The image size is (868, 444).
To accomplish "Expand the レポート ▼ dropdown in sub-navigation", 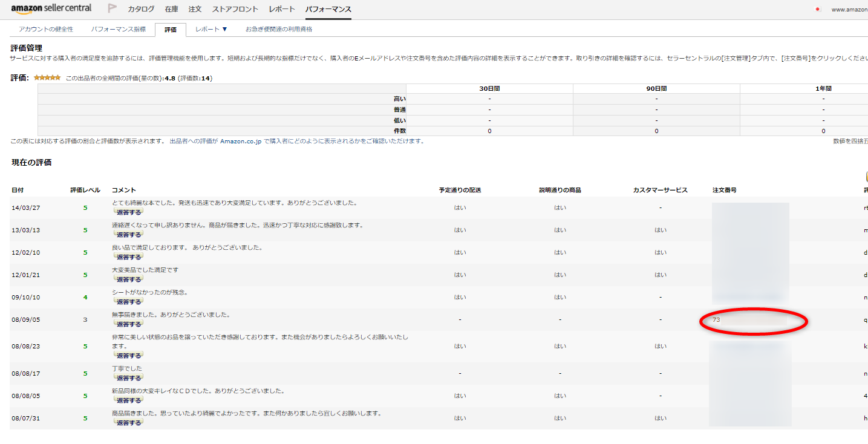I will [x=211, y=29].
